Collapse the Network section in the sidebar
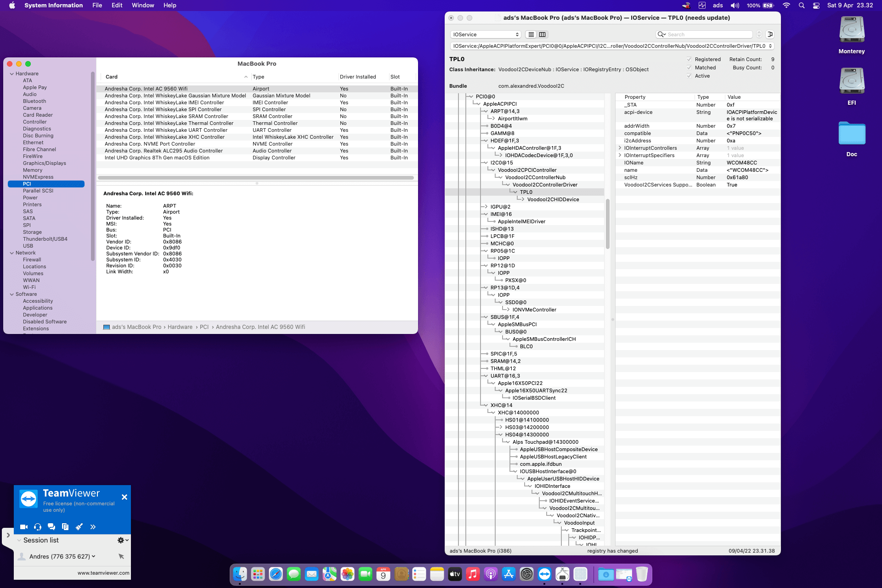 pyautogui.click(x=12, y=253)
